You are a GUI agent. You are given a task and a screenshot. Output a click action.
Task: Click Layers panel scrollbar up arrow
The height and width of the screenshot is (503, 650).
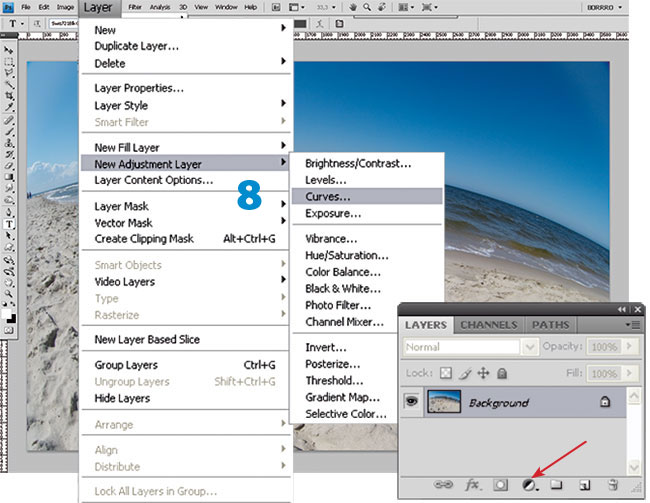click(634, 396)
